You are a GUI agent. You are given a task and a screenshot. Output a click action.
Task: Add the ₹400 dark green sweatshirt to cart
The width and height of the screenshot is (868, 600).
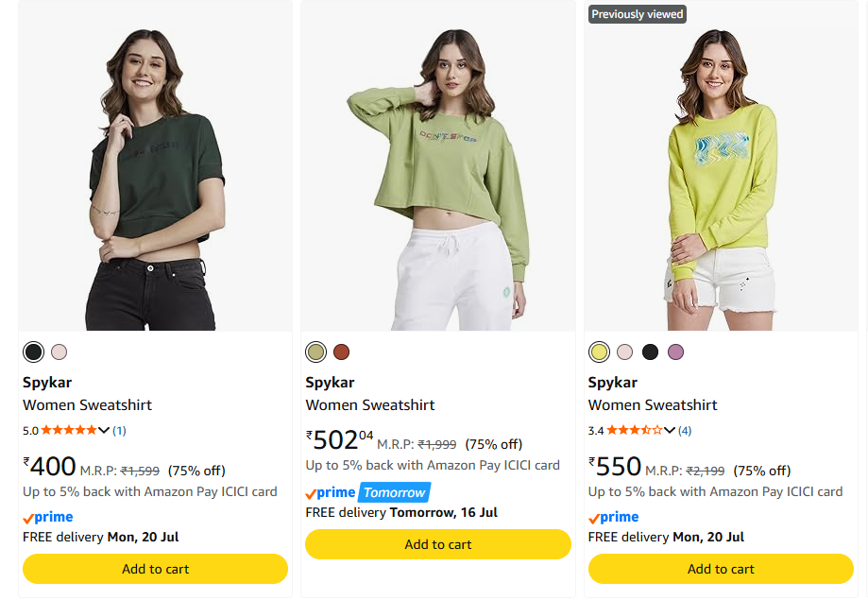pos(155,569)
